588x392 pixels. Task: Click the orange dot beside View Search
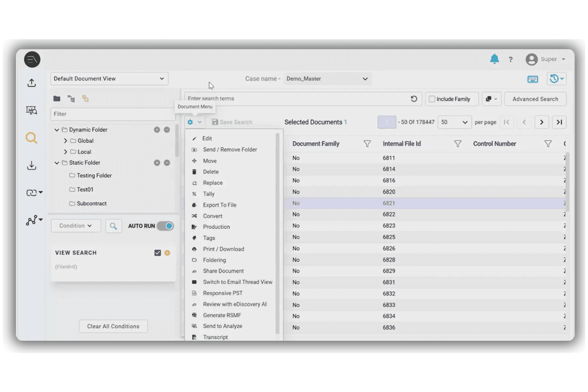click(167, 253)
